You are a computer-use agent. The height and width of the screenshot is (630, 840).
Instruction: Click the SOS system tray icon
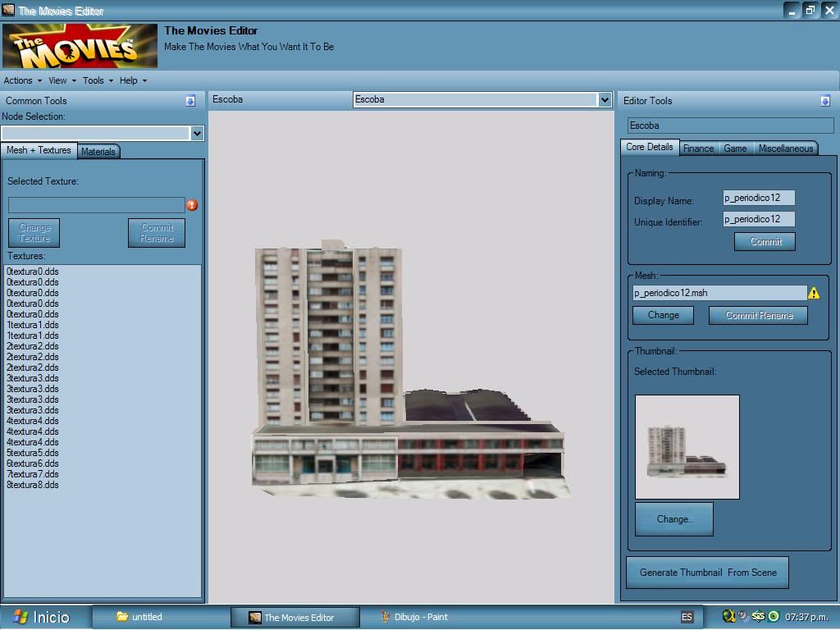point(758,617)
